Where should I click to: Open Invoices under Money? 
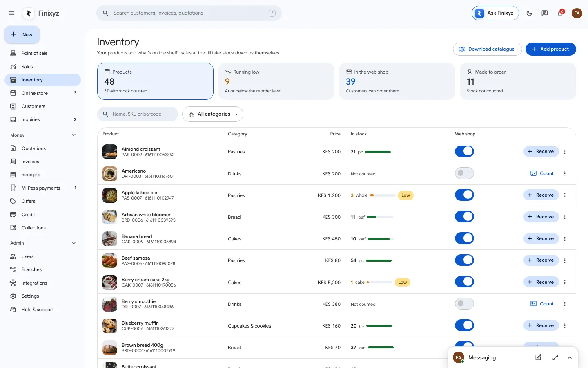[x=42, y=162]
